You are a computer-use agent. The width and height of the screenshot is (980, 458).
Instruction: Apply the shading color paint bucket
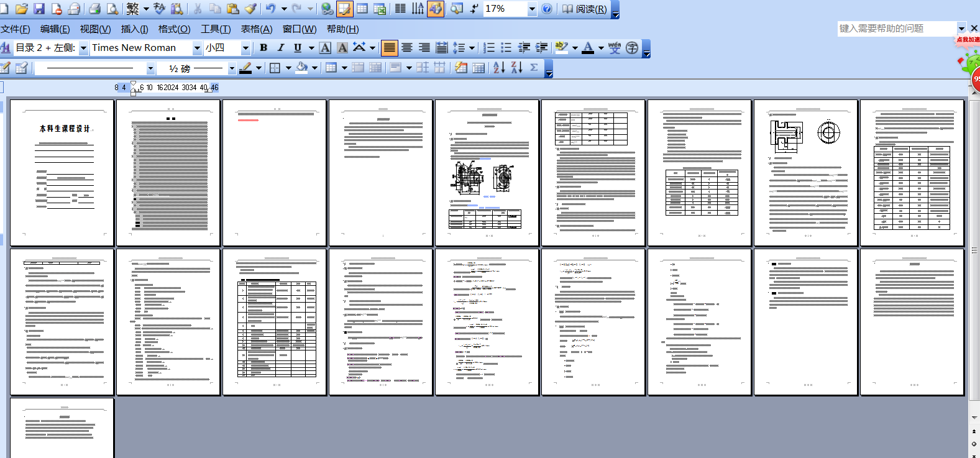pos(302,68)
